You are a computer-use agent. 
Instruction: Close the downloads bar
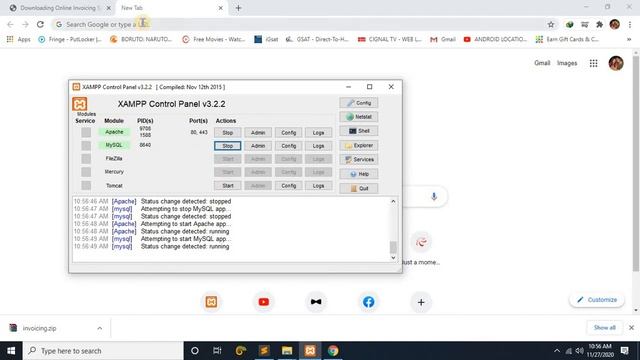pos(631,328)
